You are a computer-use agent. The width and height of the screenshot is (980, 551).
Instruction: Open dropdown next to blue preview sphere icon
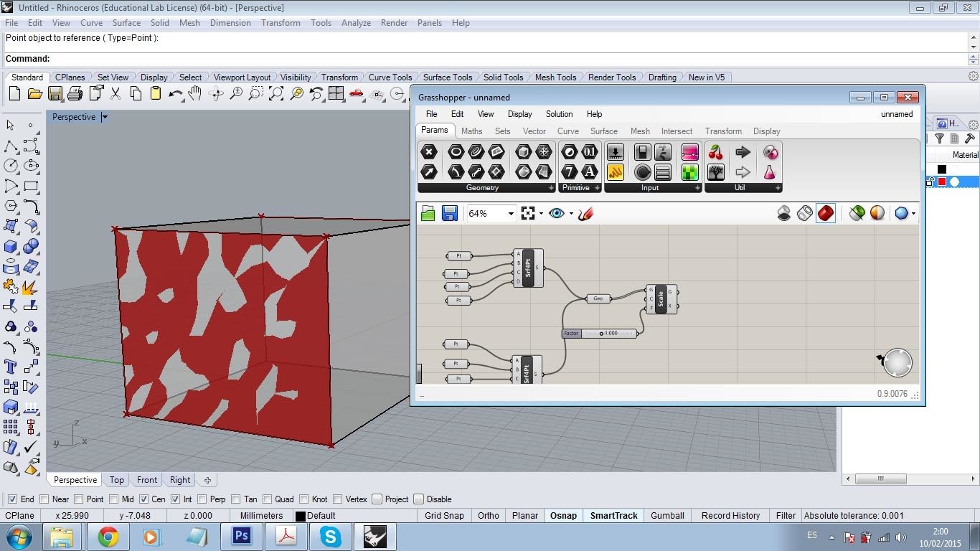click(913, 213)
